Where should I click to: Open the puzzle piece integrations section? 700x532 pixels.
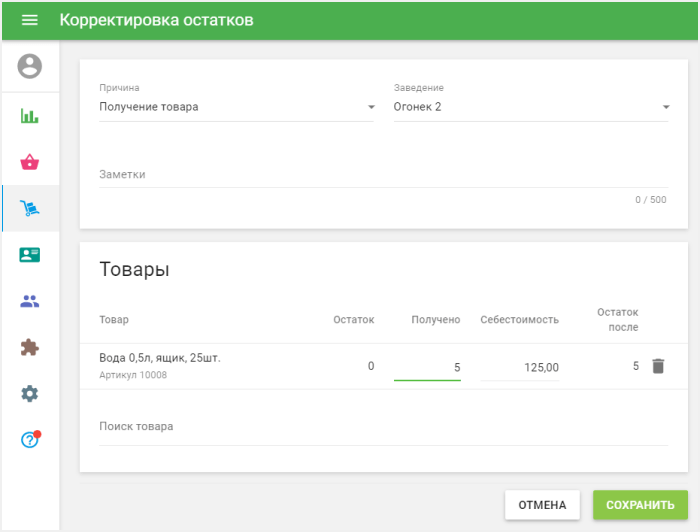[29, 347]
